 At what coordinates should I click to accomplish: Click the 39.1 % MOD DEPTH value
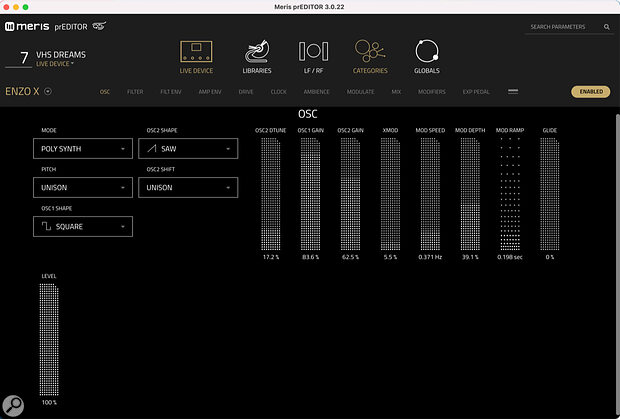[470, 257]
